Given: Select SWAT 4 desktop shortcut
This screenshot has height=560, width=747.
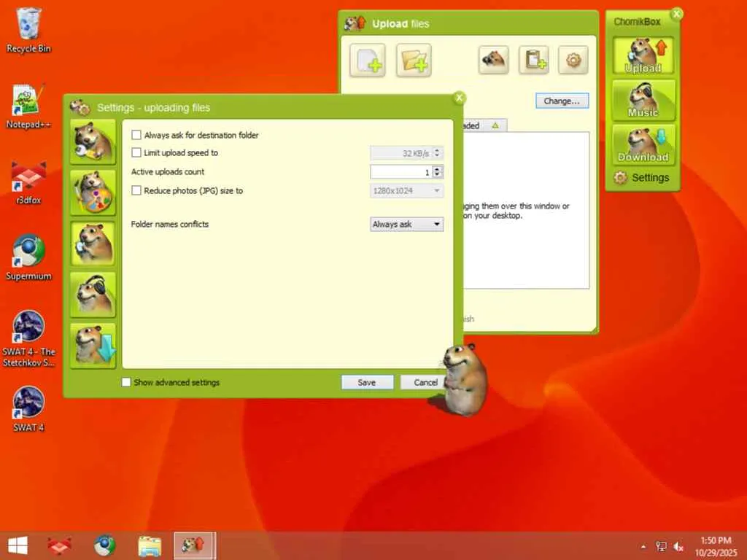Looking at the screenshot, I should pyautogui.click(x=28, y=408).
